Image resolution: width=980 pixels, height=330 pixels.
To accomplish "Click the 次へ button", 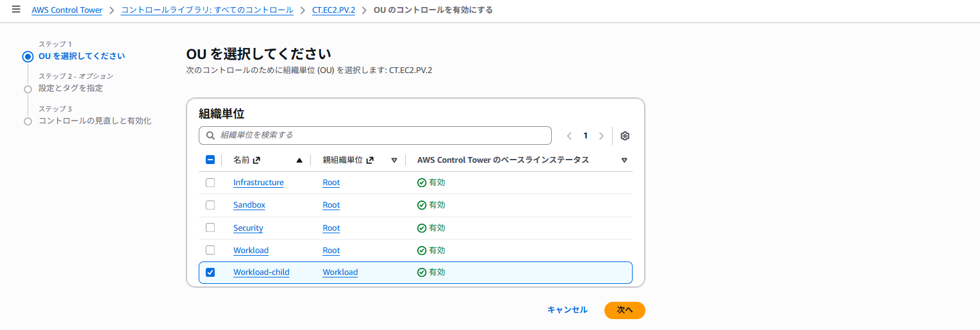I will [625, 310].
